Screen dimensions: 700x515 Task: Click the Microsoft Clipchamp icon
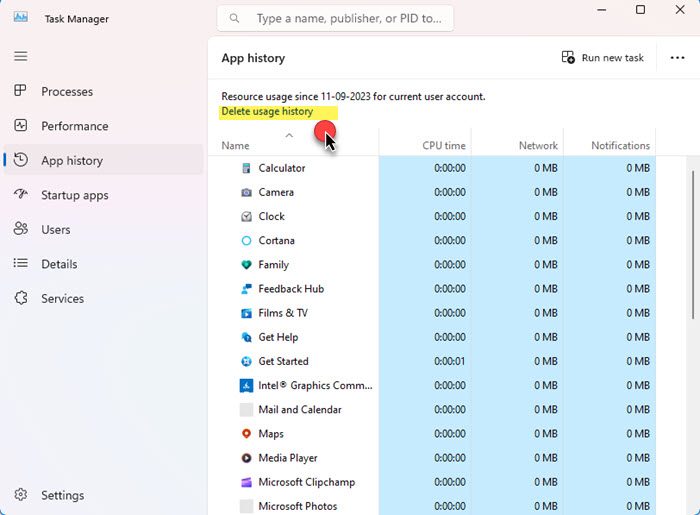coord(246,482)
